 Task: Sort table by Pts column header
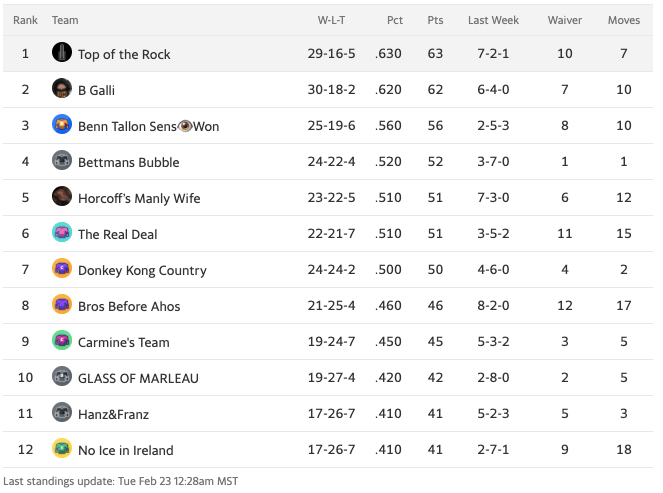[x=435, y=20]
